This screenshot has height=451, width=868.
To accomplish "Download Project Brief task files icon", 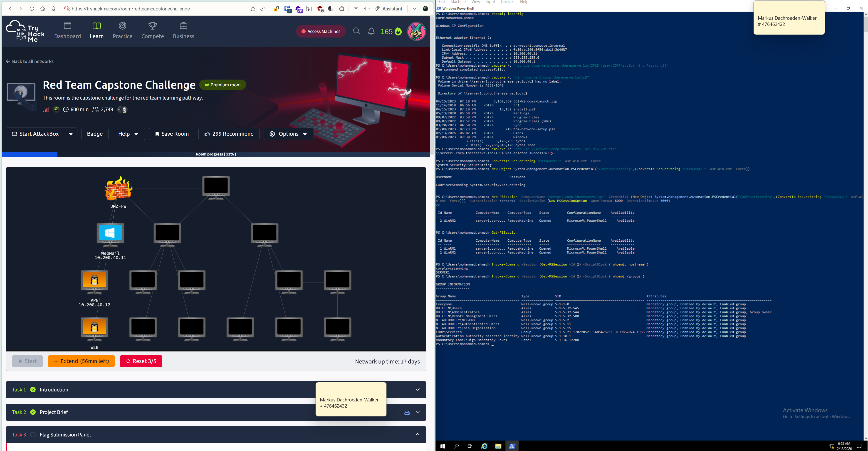I will (407, 412).
